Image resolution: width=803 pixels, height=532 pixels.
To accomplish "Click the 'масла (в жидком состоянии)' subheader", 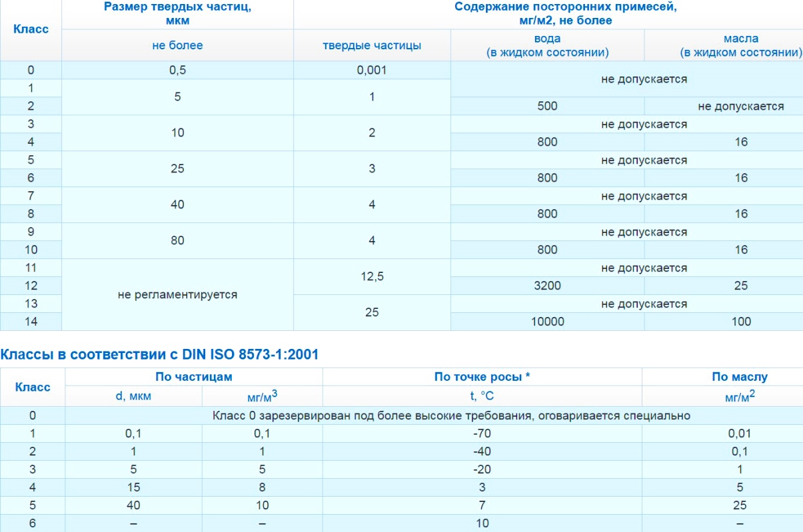I will 740,46.
